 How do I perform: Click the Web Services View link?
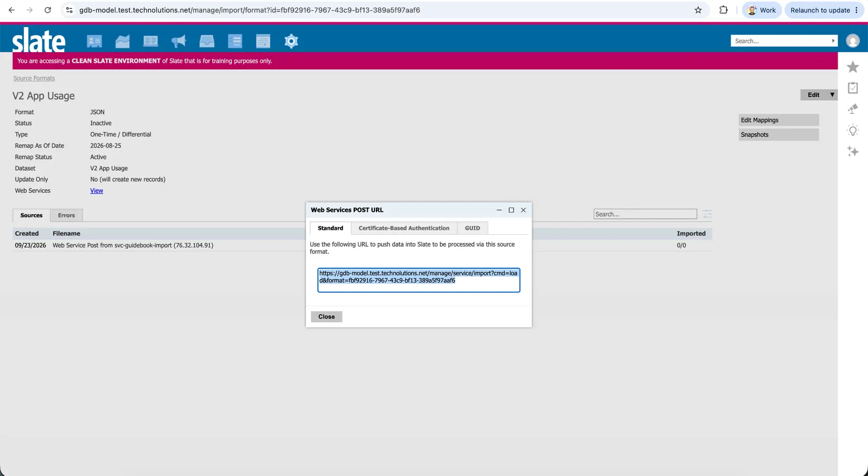[x=97, y=191]
